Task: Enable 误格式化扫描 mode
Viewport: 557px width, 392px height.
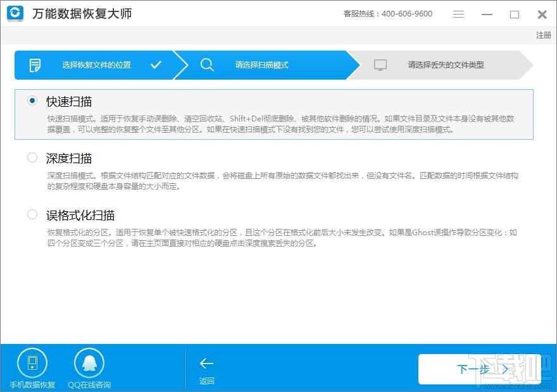Action: [x=32, y=214]
